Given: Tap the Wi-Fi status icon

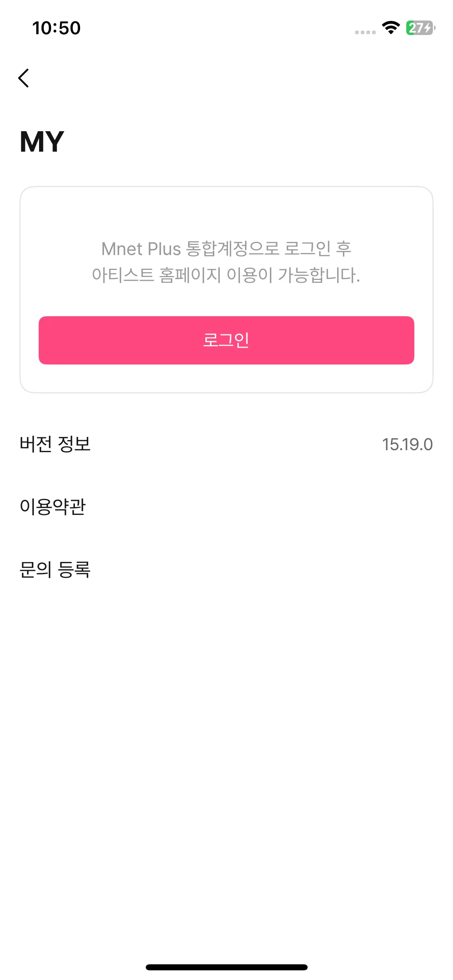Looking at the screenshot, I should 391,28.
